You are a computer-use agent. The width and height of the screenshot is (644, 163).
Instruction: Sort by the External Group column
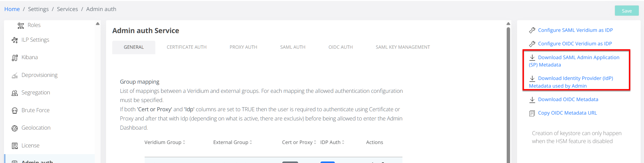(251, 142)
